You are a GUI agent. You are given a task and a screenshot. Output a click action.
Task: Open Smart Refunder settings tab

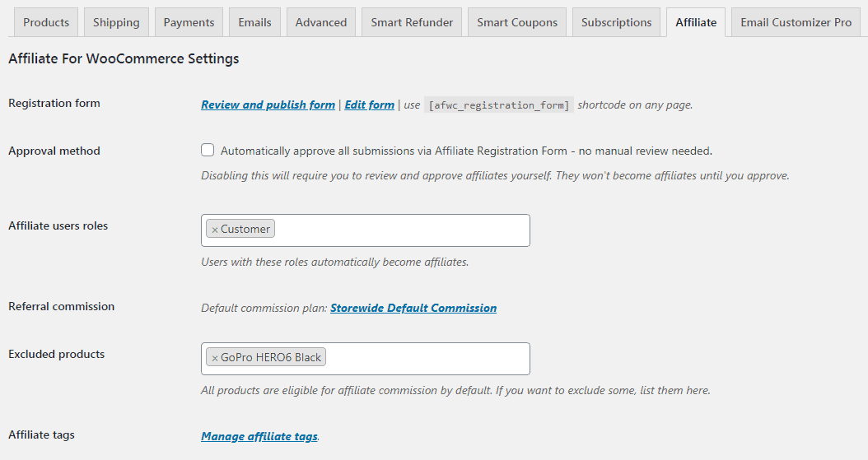(x=412, y=23)
